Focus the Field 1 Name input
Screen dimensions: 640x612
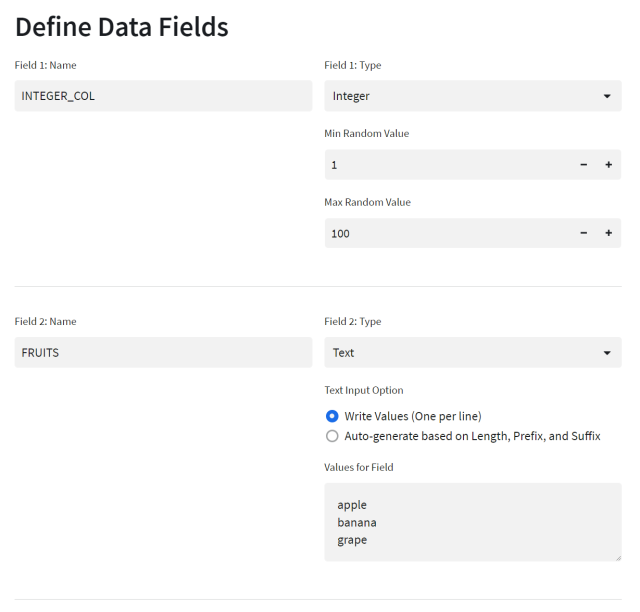click(x=163, y=96)
